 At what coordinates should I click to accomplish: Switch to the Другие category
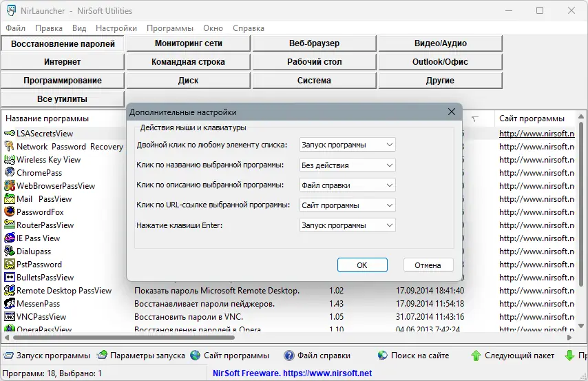[x=440, y=81]
